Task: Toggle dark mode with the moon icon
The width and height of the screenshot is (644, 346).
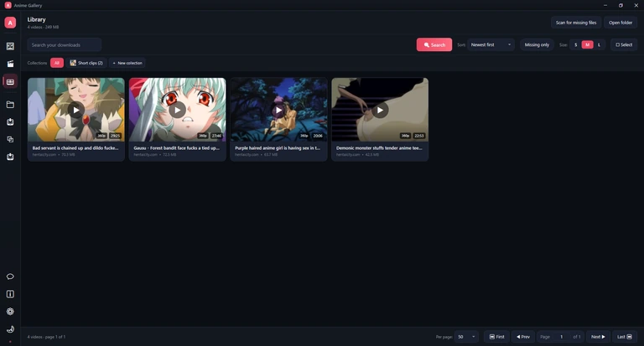Action: point(10,329)
